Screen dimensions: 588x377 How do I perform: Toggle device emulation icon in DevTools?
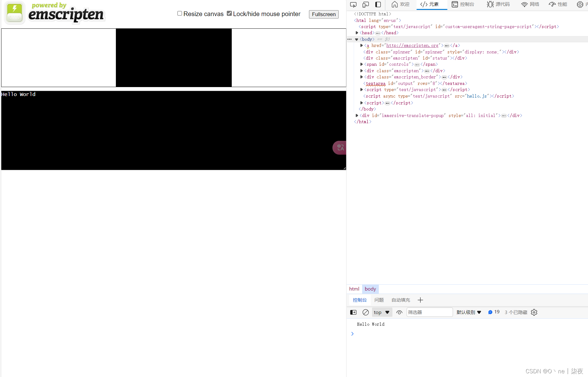point(366,4)
